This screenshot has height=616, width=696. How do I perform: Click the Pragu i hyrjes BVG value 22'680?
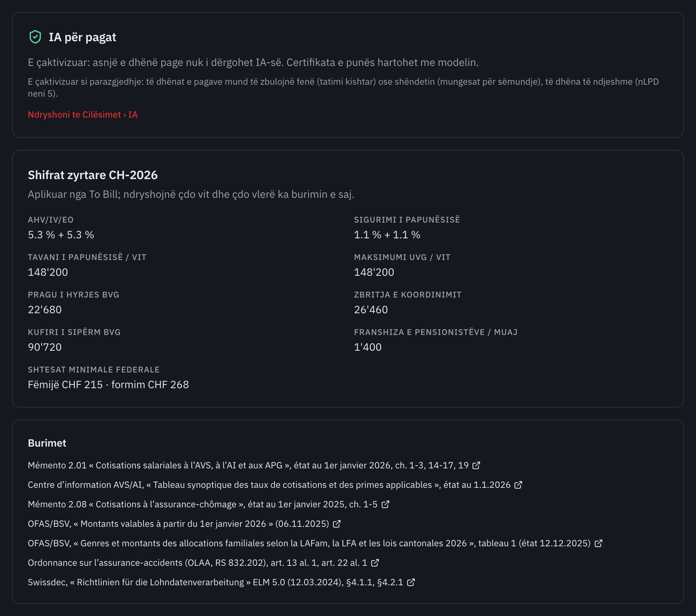click(45, 310)
